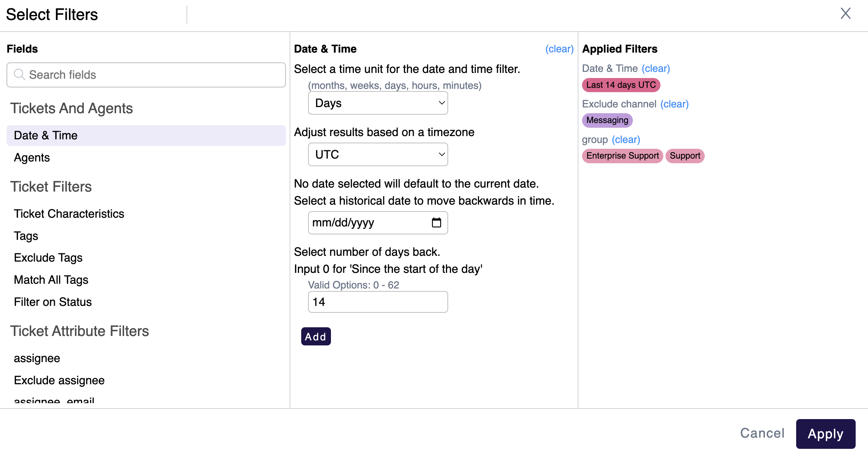Viewport: 868px width, 455px height.
Task: Click the search magnifier in Fields panel
Action: [20, 75]
